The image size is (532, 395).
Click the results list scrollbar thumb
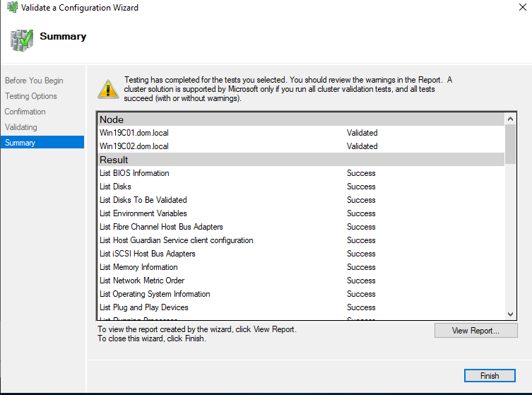pos(511,143)
